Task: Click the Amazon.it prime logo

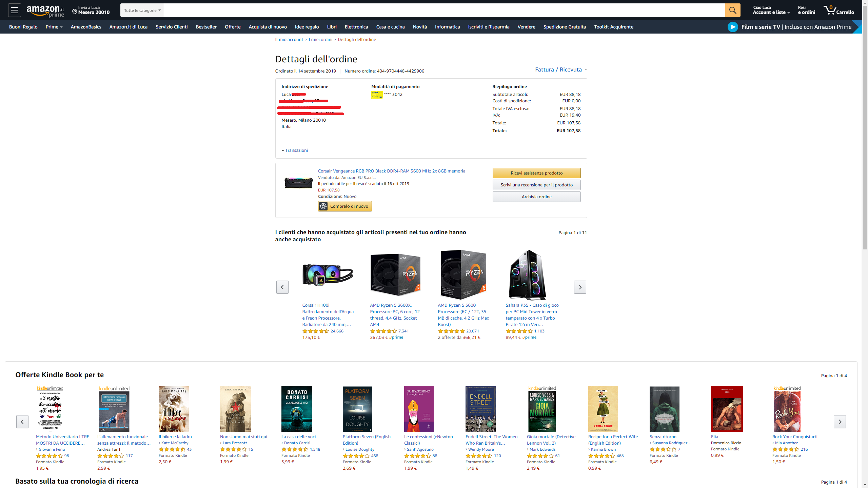Action: (x=45, y=11)
